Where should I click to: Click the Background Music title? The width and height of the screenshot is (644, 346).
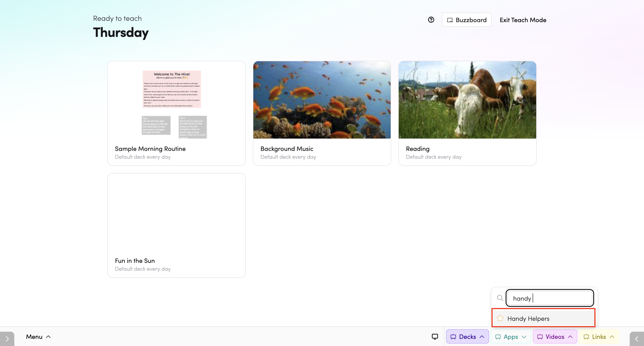coord(287,149)
